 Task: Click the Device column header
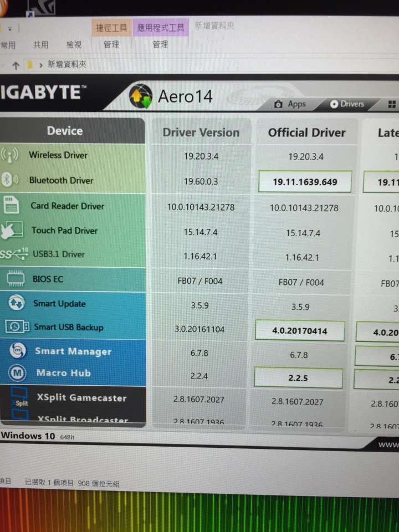click(x=65, y=131)
